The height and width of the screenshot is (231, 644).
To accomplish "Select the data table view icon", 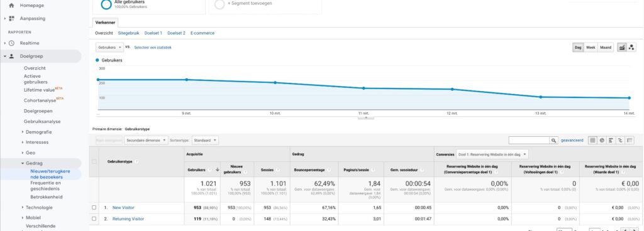I will (592, 140).
